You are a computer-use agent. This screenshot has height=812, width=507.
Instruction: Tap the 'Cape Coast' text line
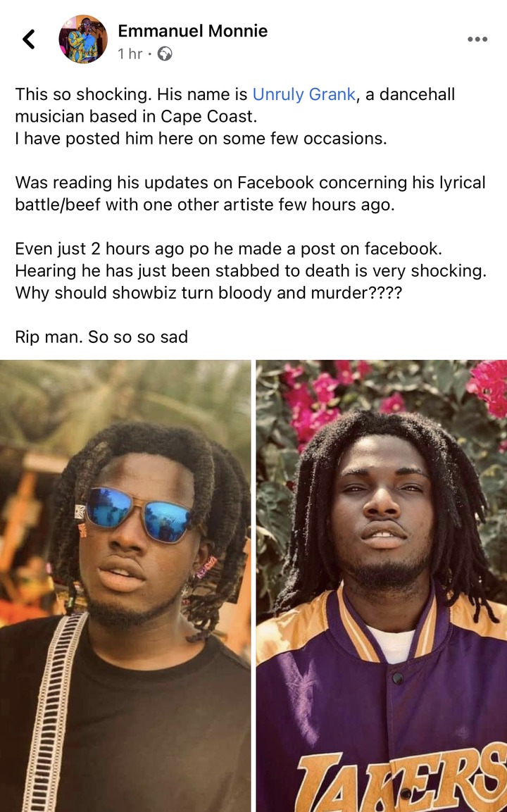(x=136, y=116)
